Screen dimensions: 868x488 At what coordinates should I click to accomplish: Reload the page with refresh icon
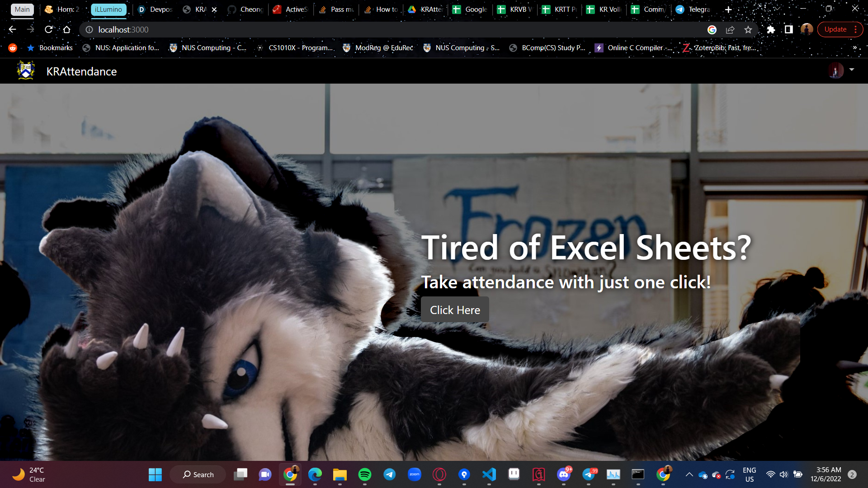[x=48, y=29]
